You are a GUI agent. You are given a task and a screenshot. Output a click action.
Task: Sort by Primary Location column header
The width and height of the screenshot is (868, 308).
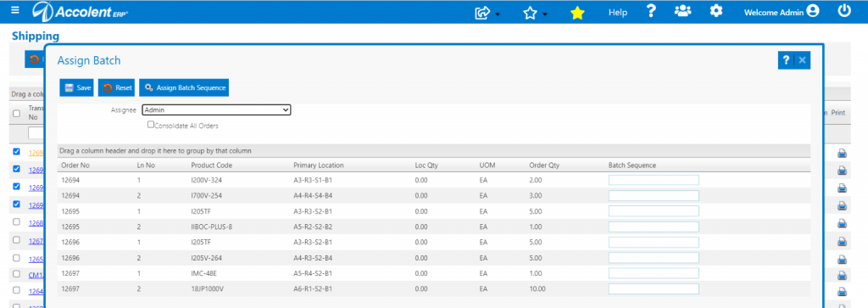pos(319,165)
